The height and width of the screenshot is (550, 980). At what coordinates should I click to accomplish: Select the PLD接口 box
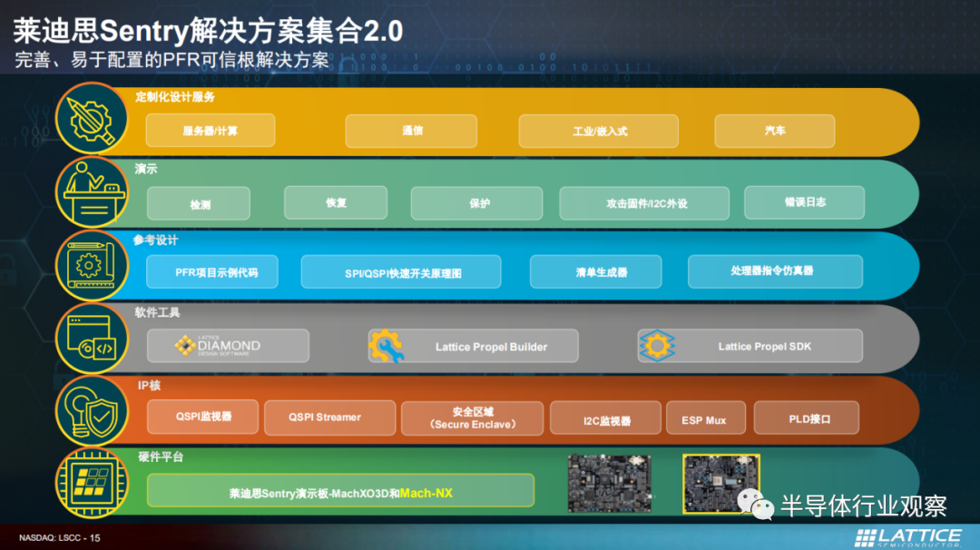[807, 418]
